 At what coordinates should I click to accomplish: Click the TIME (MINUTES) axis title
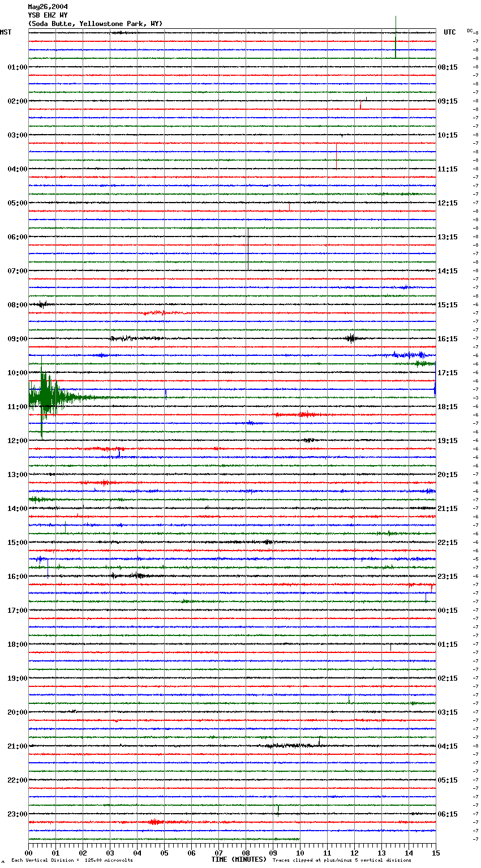pyautogui.click(x=239, y=860)
